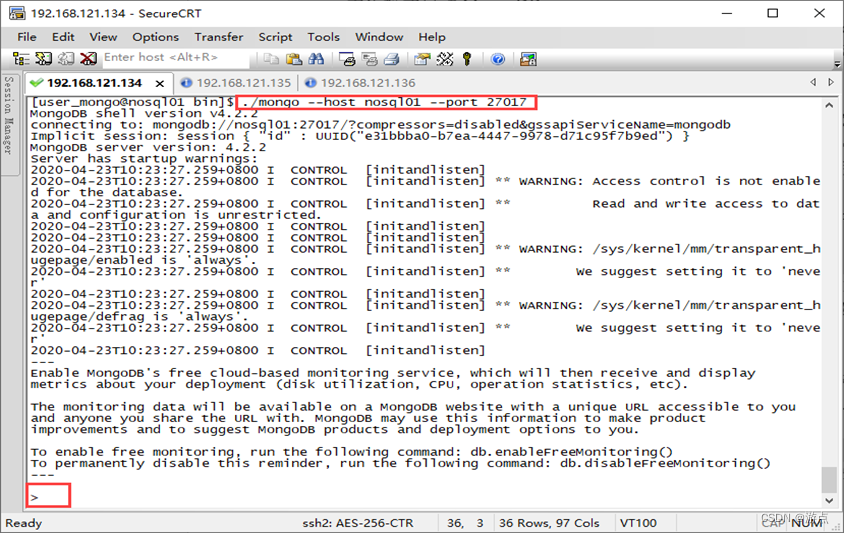Image resolution: width=844 pixels, height=533 pixels.
Task: Click the Find binoculars icon
Action: click(316, 59)
